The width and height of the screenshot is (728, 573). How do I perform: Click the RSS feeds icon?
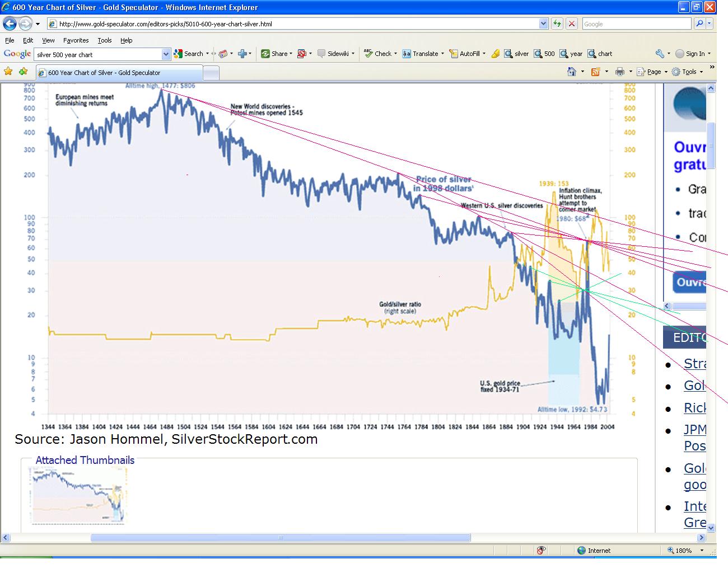[595, 72]
